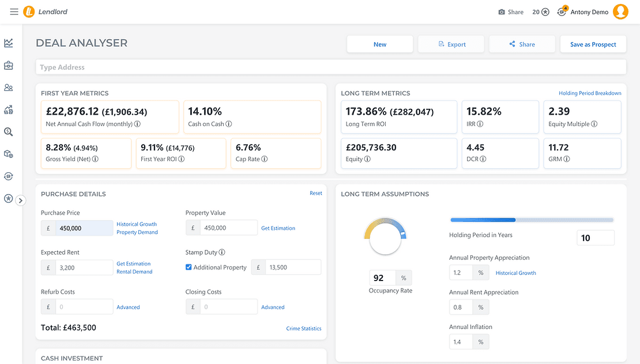Viewport: 640px width, 364px height.
Task: Open the Crime Statistics link
Action: (x=304, y=328)
